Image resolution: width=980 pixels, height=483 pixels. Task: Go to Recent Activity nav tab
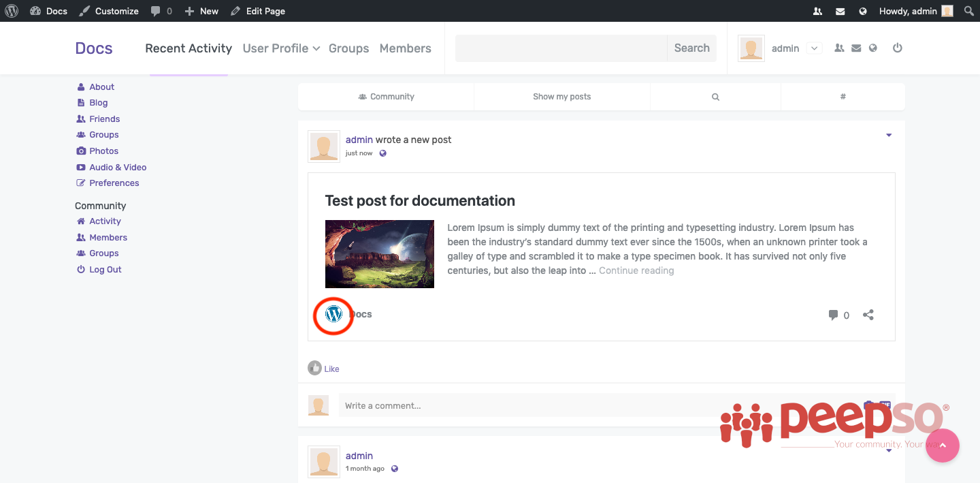point(189,48)
